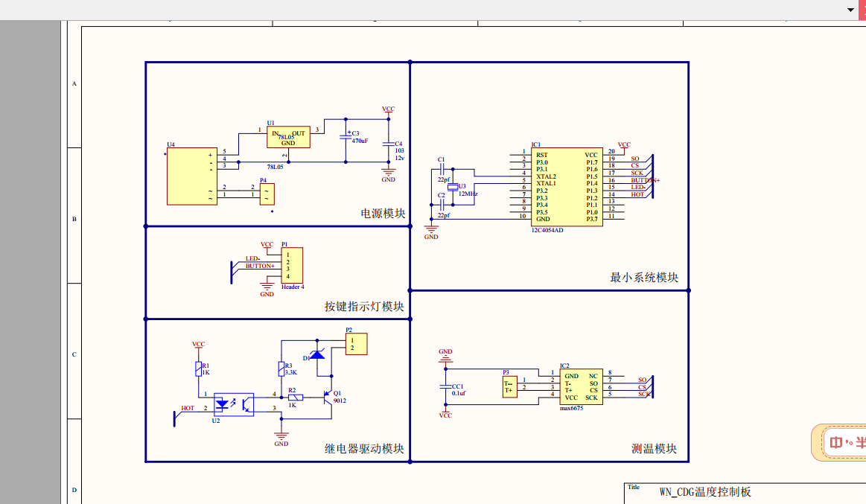The height and width of the screenshot is (504, 866).
Task: Click the HOT net label near U2
Action: 188,409
